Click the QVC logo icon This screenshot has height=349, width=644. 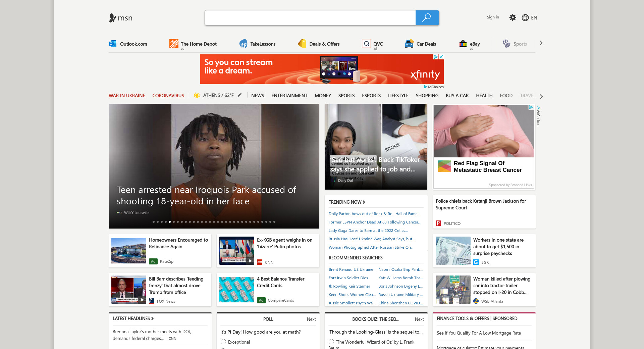[x=367, y=44]
